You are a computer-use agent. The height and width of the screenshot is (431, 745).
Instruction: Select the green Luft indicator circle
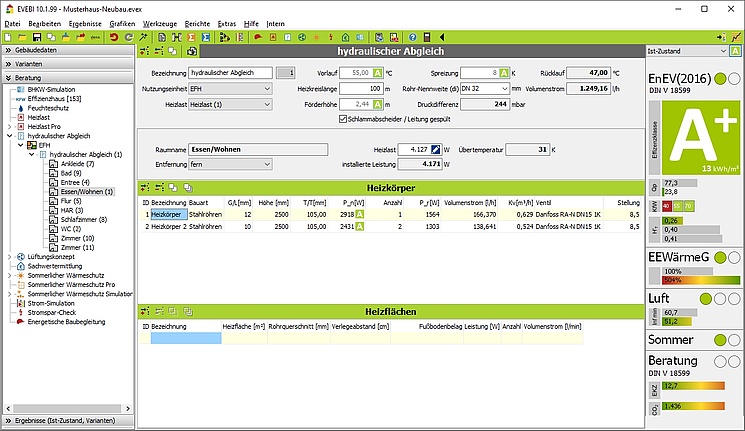(706, 299)
